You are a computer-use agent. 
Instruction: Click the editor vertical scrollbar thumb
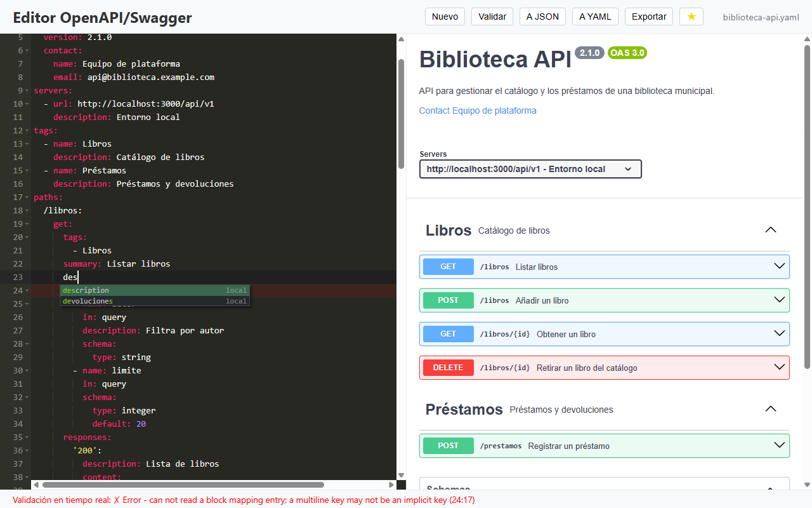point(401,114)
